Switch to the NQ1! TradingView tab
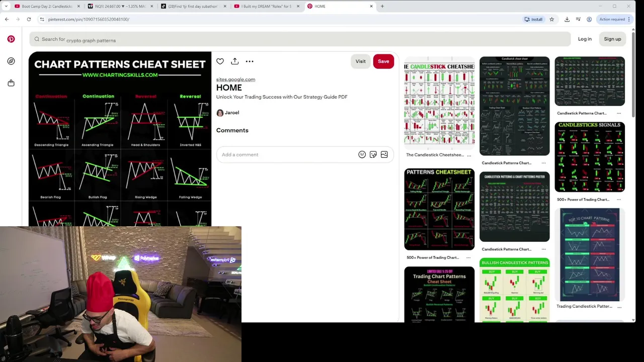 [x=120, y=6]
